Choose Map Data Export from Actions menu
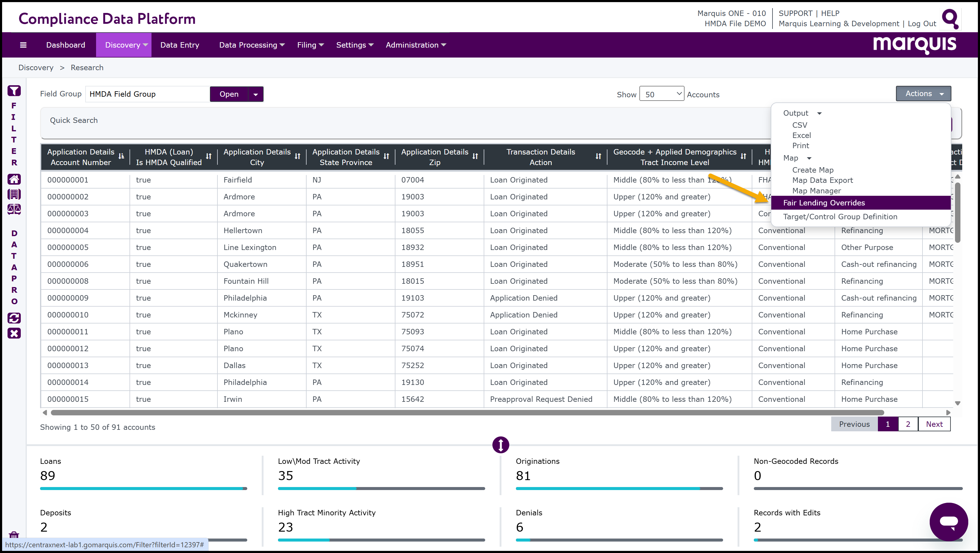 pos(822,180)
